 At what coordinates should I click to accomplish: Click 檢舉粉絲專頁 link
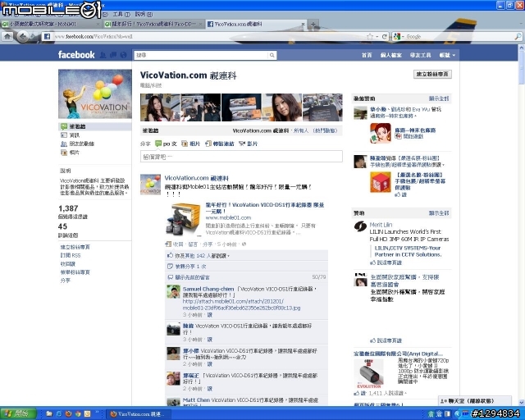tap(75, 272)
